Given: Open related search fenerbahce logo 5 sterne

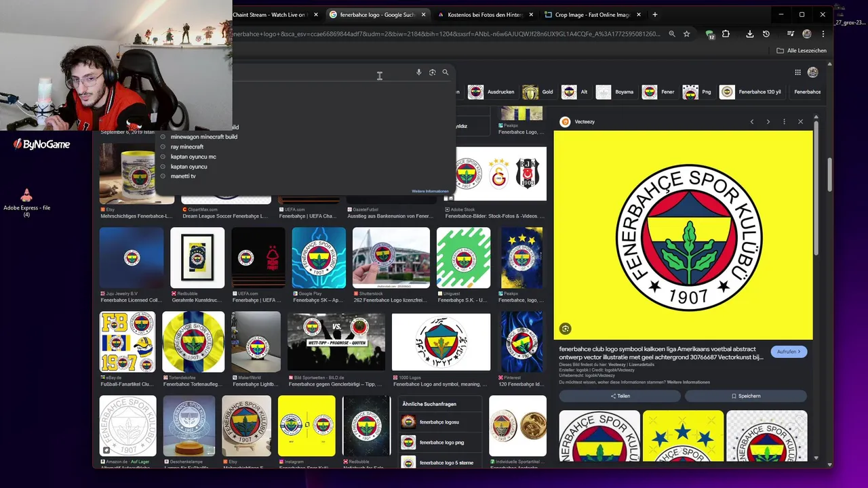Looking at the screenshot, I should (440, 462).
